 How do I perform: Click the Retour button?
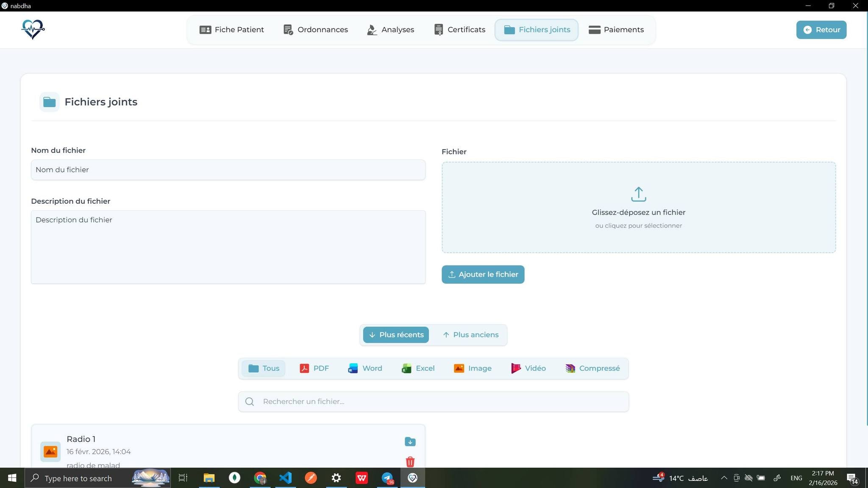coord(821,29)
